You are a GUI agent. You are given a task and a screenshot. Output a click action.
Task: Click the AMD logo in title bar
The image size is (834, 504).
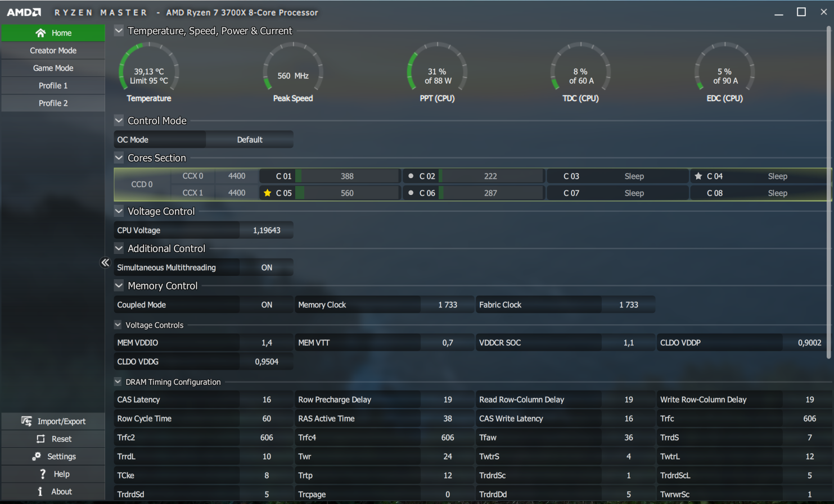[x=24, y=12]
